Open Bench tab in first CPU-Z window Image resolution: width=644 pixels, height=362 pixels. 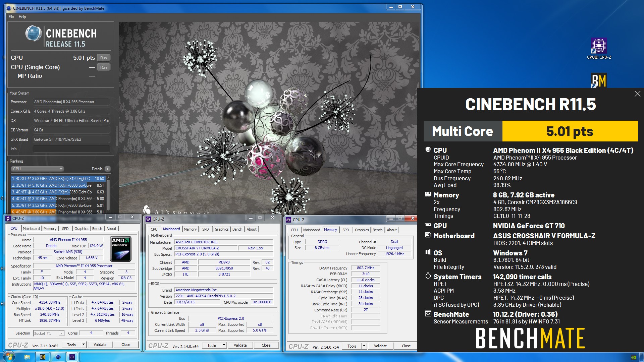(x=97, y=229)
